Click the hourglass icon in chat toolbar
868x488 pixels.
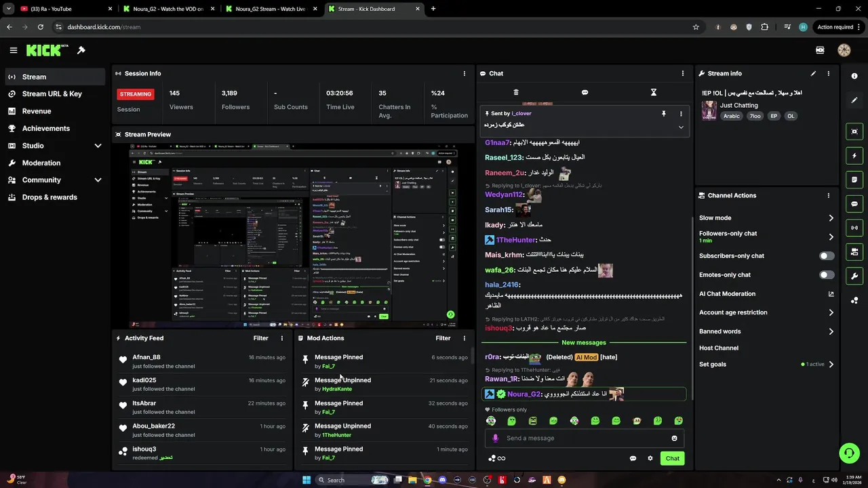[654, 92]
